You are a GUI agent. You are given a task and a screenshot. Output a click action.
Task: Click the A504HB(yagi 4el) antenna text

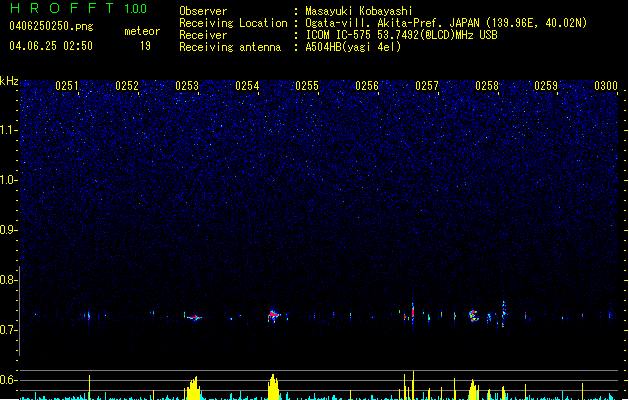click(x=353, y=47)
